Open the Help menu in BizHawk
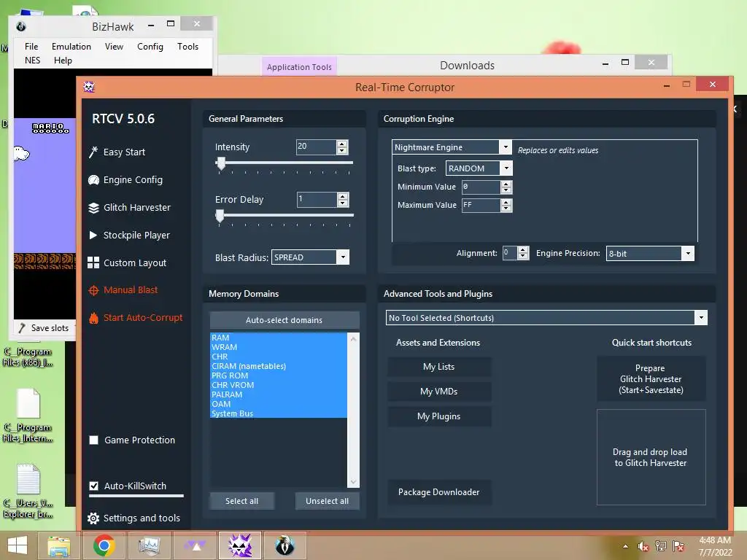The image size is (747, 560). [x=63, y=61]
